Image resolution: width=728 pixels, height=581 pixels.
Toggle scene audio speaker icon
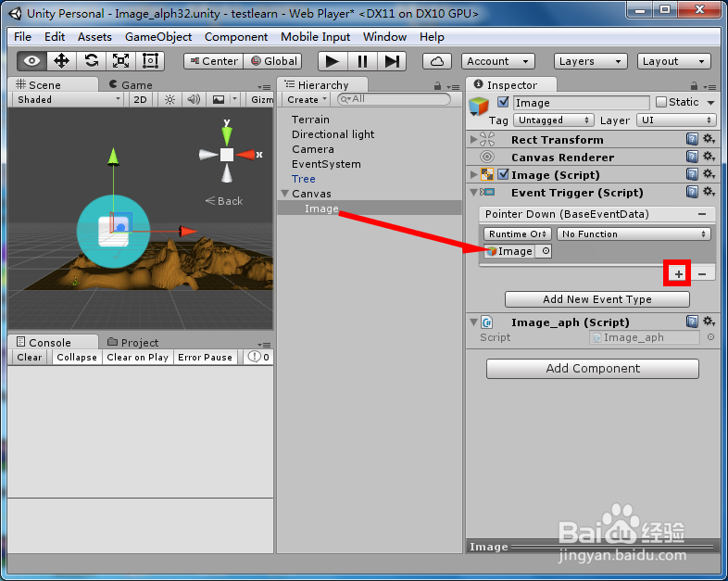click(194, 99)
